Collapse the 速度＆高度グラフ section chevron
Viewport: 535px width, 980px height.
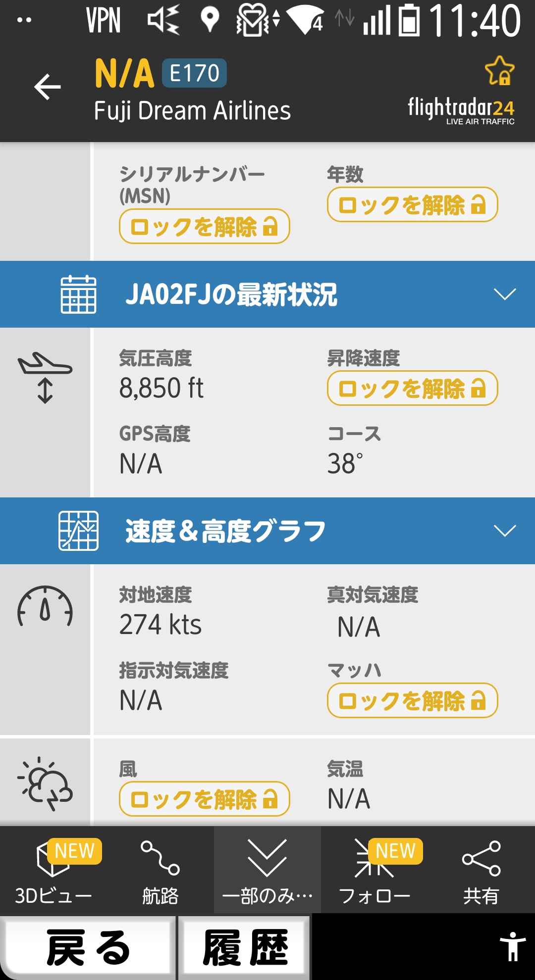pyautogui.click(x=505, y=531)
